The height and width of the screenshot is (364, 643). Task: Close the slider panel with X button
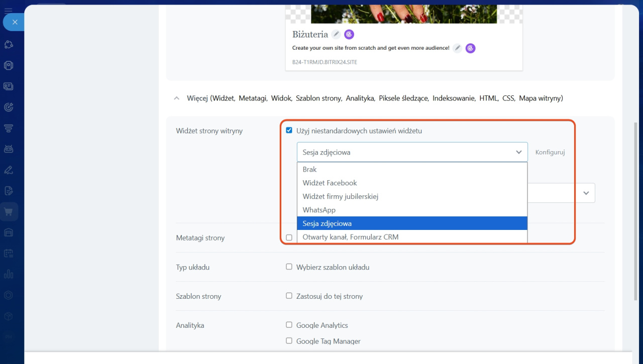(15, 22)
